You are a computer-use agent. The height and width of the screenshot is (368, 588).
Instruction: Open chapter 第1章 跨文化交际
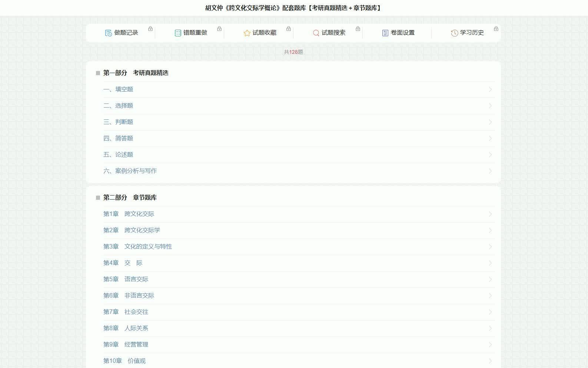(x=129, y=214)
